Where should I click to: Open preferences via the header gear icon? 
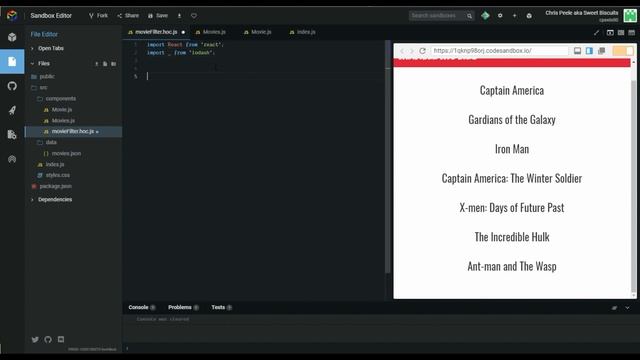pos(500,16)
